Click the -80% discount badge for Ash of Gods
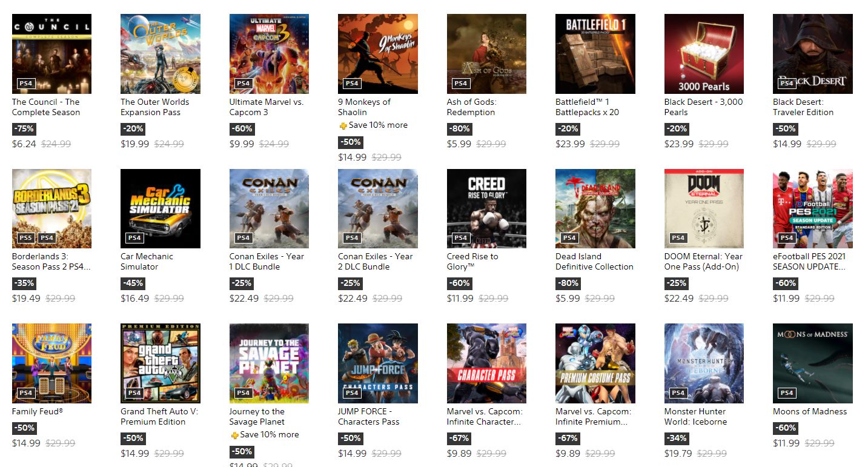 point(459,129)
